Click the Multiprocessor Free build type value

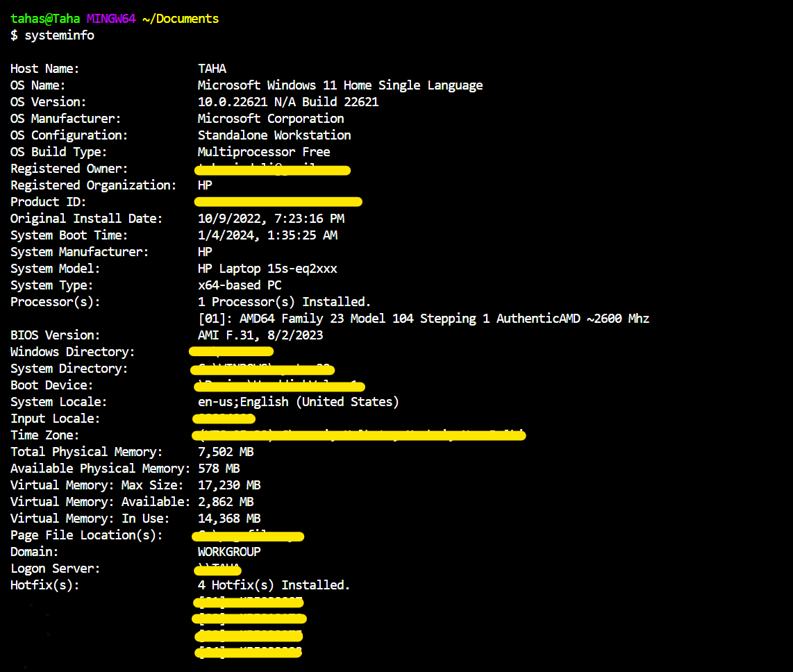263,152
